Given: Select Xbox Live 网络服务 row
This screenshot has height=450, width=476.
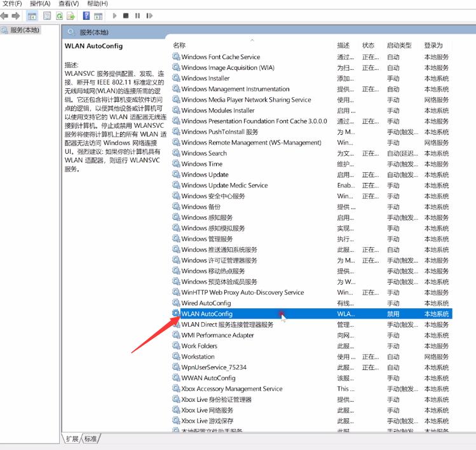Looking at the screenshot, I should [x=312, y=410].
